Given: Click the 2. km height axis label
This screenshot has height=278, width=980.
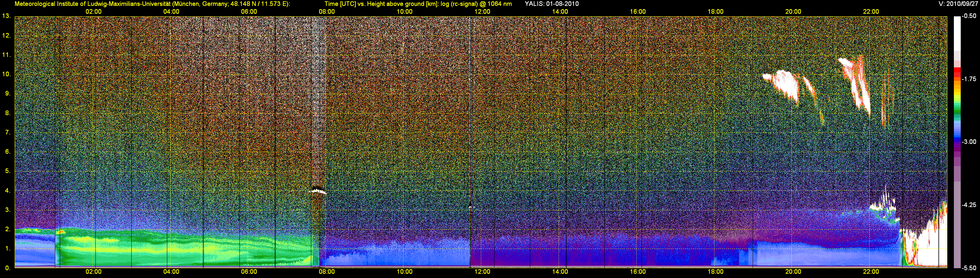Looking at the screenshot, I should (x=8, y=229).
